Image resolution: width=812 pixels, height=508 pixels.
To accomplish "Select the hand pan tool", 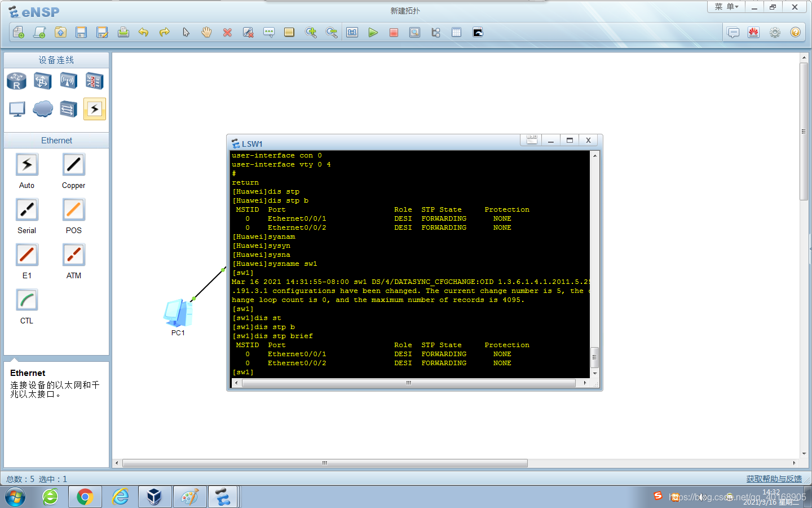I will click(206, 32).
